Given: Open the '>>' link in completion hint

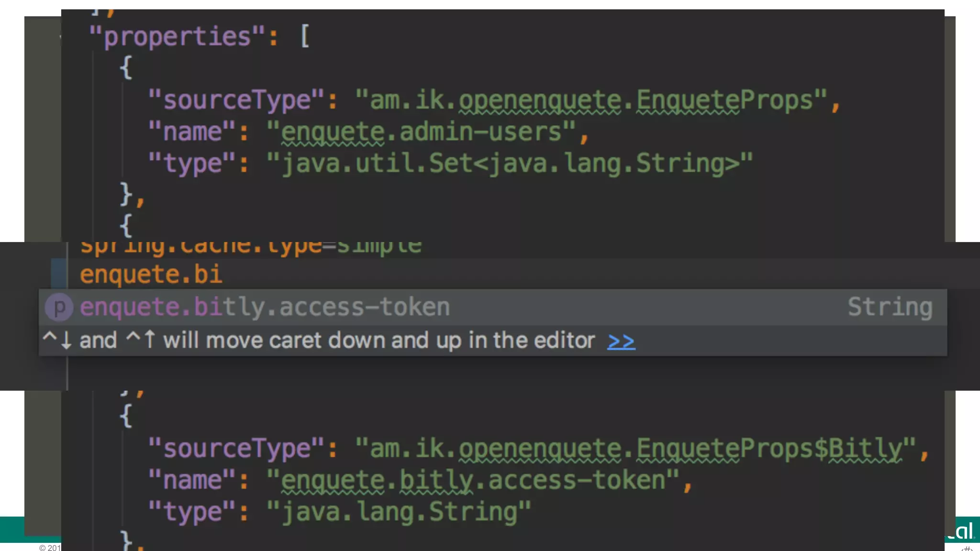Looking at the screenshot, I should coord(621,342).
